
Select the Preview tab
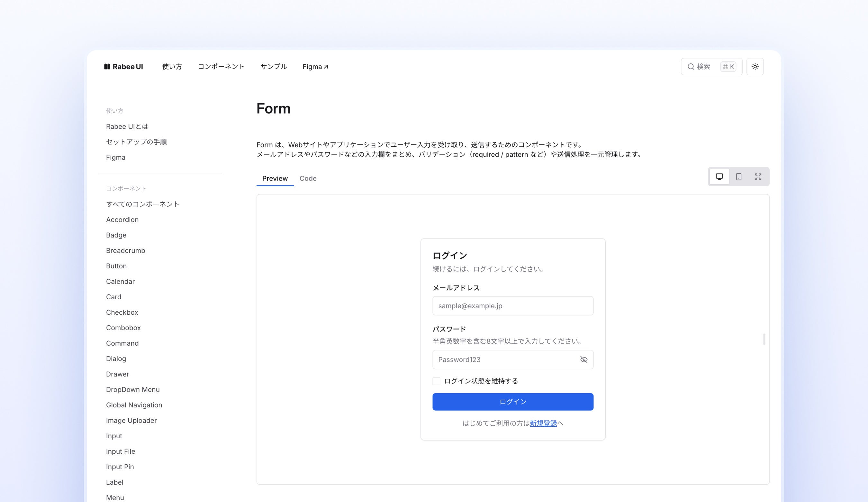(x=275, y=178)
